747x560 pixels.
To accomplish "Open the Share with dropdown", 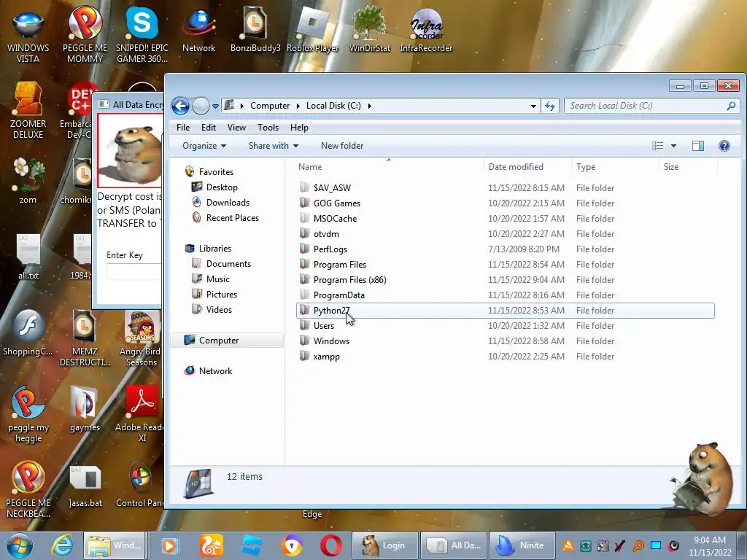I will [x=274, y=146].
